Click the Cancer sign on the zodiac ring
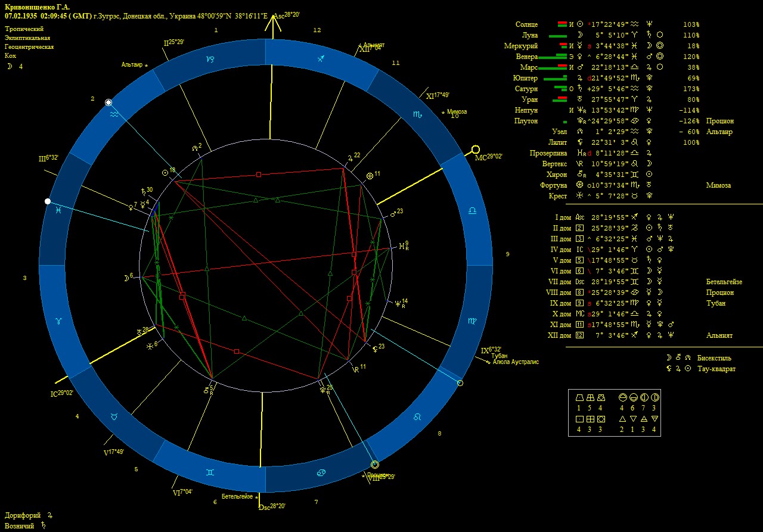The width and height of the screenshot is (763, 532). [321, 472]
